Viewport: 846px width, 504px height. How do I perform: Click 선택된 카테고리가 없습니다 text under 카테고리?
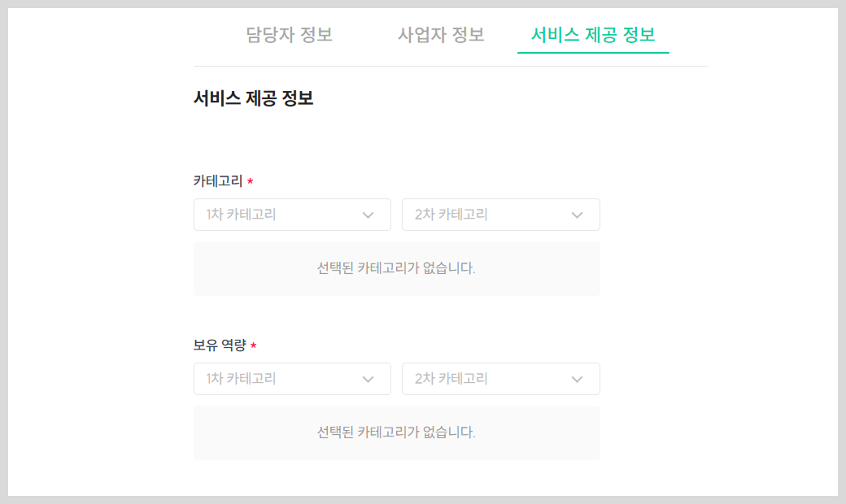pos(396,268)
